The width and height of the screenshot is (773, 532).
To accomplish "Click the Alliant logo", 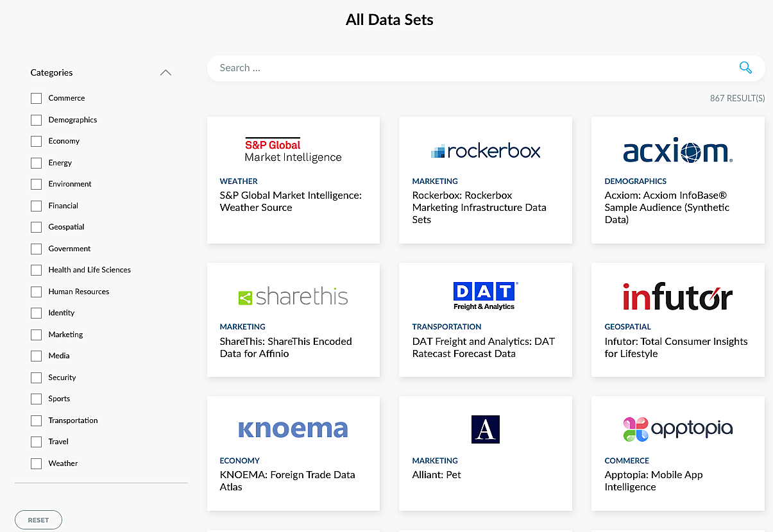I will click(486, 429).
